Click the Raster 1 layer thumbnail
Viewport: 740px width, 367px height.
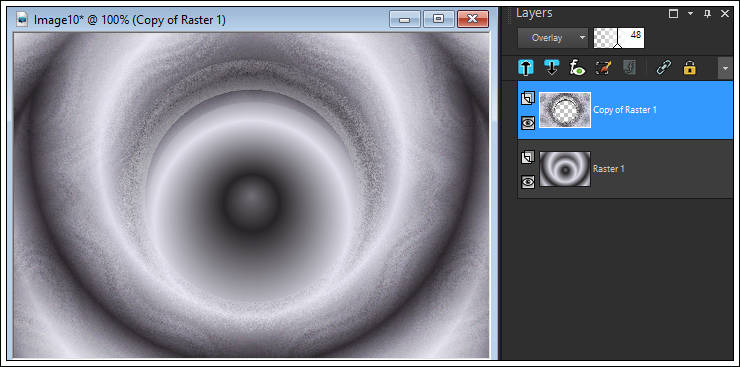click(x=565, y=169)
